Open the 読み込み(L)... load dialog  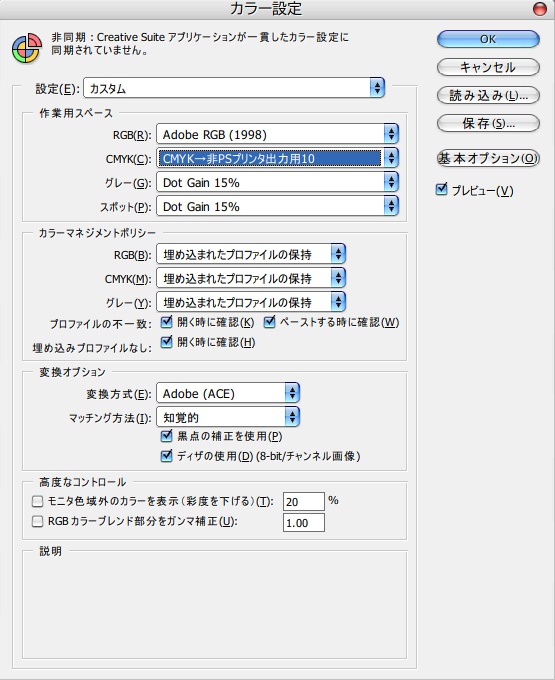tap(488, 95)
